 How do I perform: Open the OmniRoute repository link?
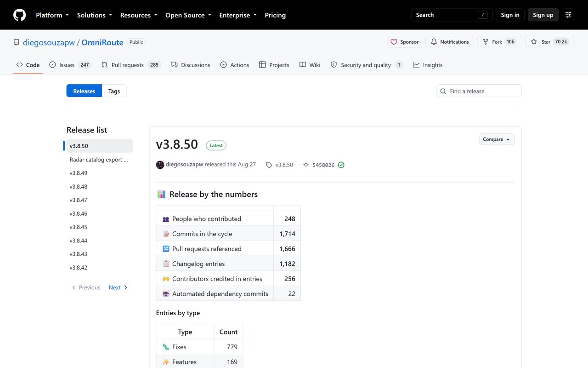click(102, 42)
